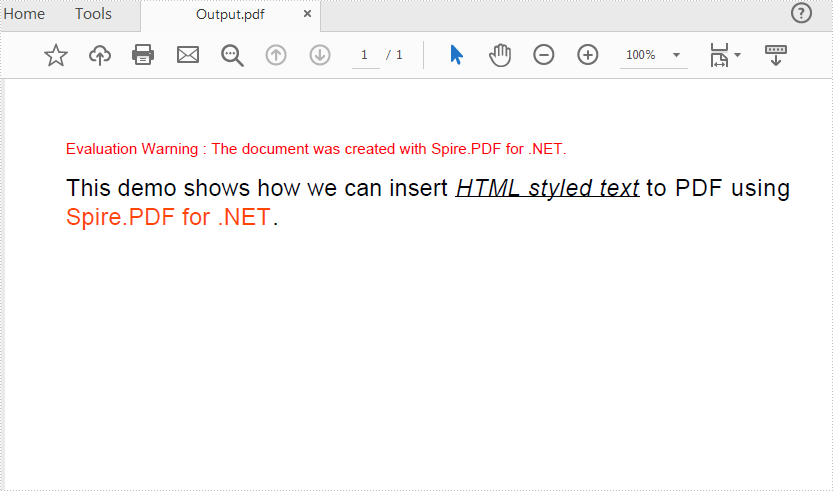
Task: Switch to the Home tab
Action: [x=24, y=14]
